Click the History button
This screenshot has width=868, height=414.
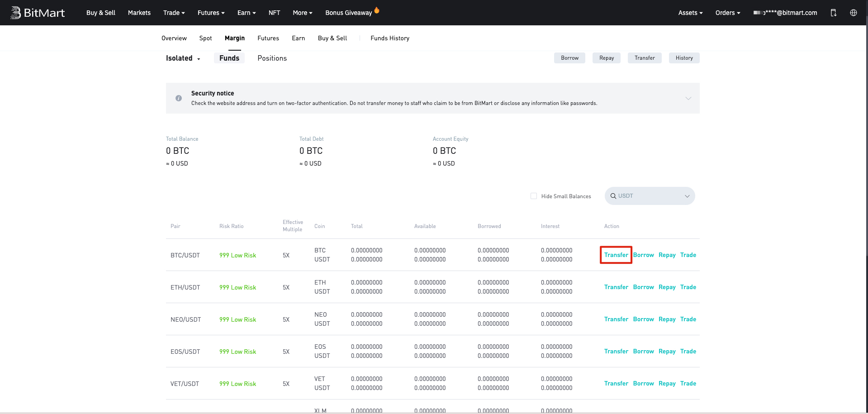click(x=684, y=58)
